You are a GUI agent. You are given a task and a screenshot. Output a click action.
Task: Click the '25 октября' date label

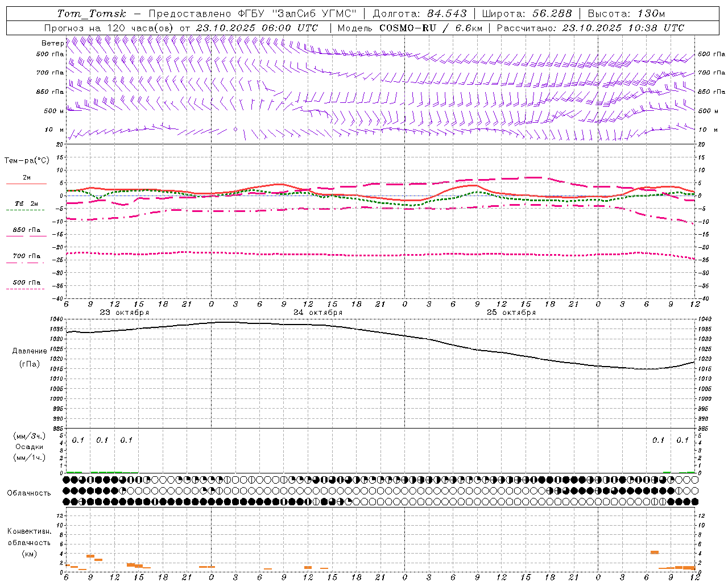tap(511, 313)
